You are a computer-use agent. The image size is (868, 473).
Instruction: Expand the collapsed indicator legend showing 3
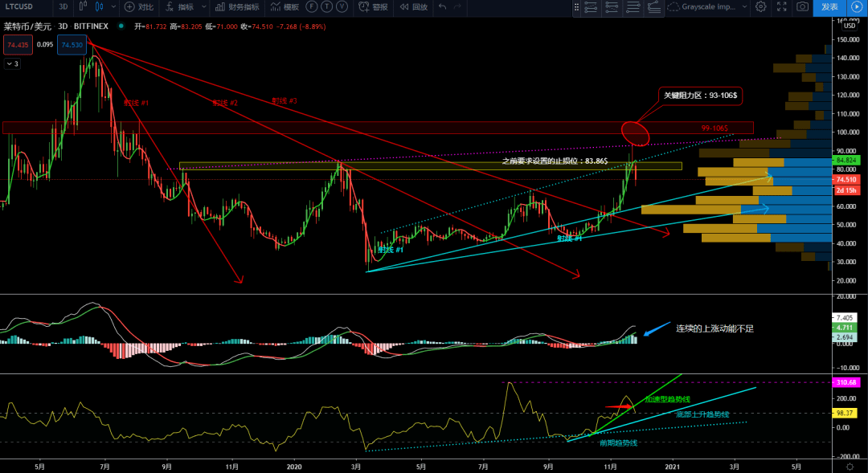point(12,63)
